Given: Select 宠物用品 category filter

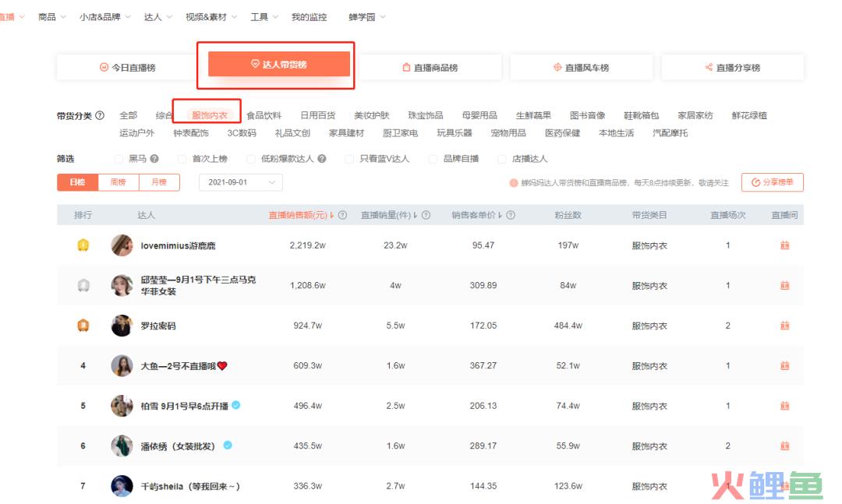Looking at the screenshot, I should point(508,133).
